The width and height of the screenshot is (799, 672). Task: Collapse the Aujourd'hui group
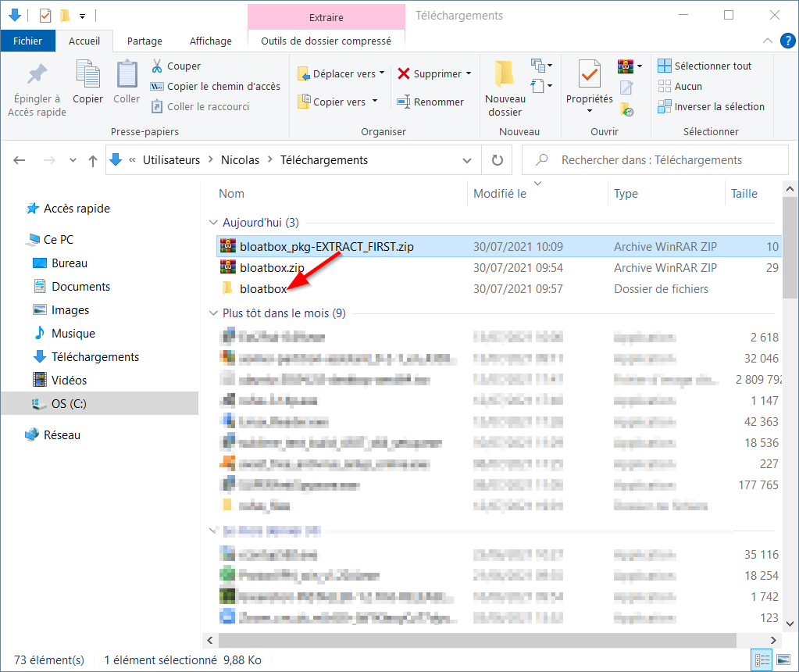[x=213, y=222]
